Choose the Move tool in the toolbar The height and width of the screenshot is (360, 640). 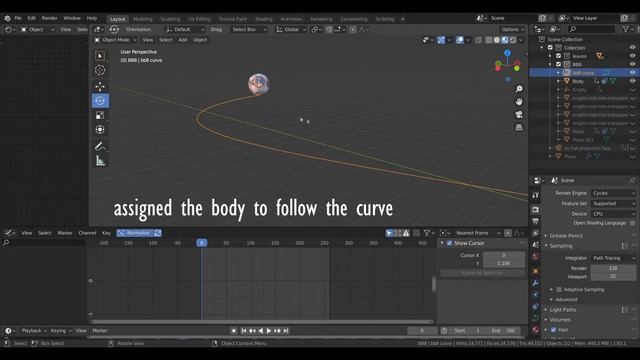coord(100,86)
